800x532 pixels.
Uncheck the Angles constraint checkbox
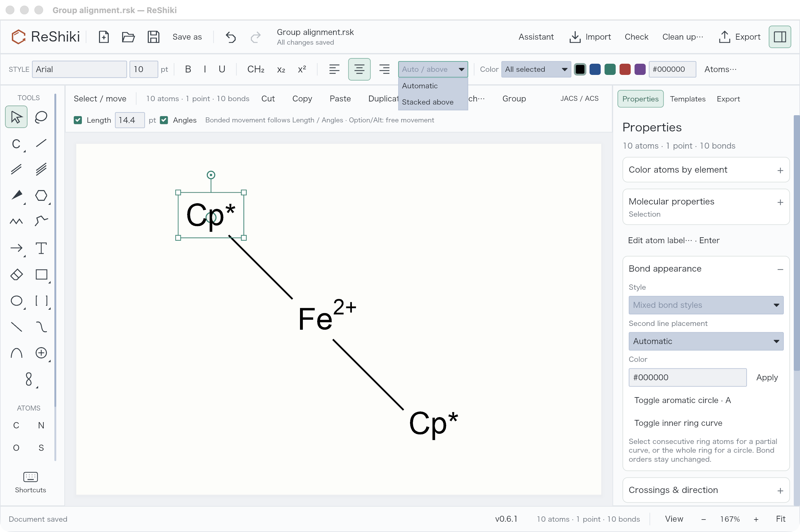164,120
